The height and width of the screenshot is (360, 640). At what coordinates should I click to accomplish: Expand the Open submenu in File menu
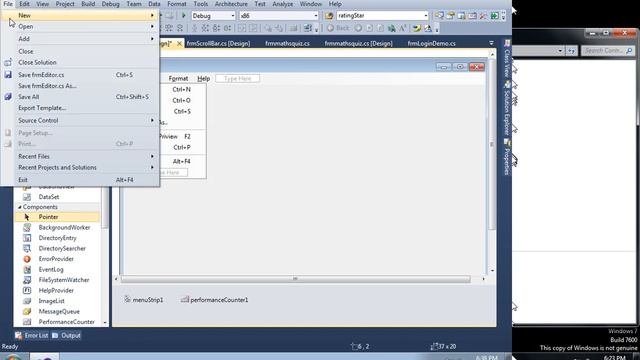coord(80,26)
